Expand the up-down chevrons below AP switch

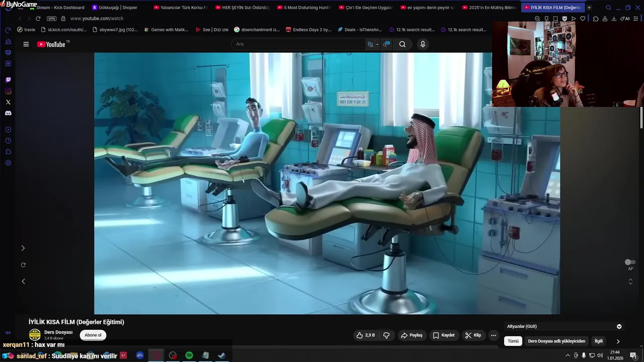630,282
